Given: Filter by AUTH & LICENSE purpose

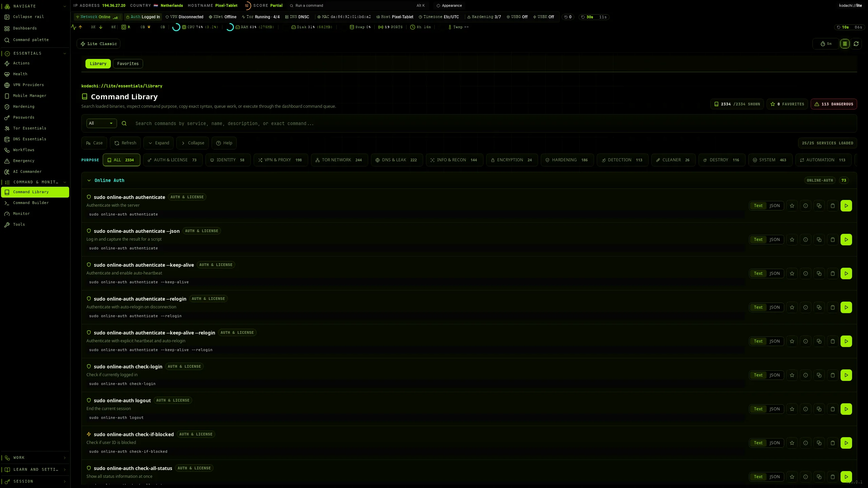Looking at the screenshot, I should coord(173,160).
